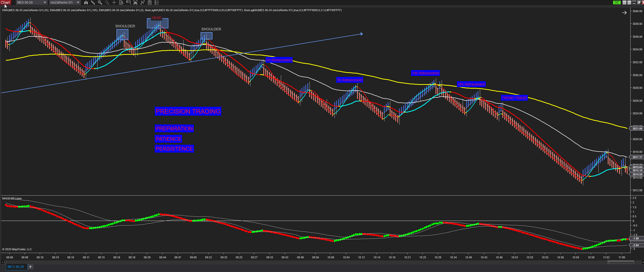
Task: Open the bar chart style menu
Action: pyautogui.click(x=86, y=3)
